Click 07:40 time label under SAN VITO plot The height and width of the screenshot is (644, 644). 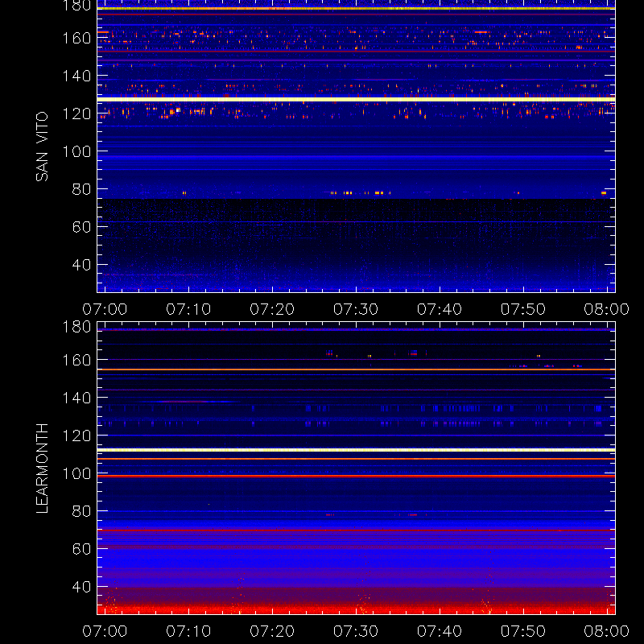(x=440, y=309)
